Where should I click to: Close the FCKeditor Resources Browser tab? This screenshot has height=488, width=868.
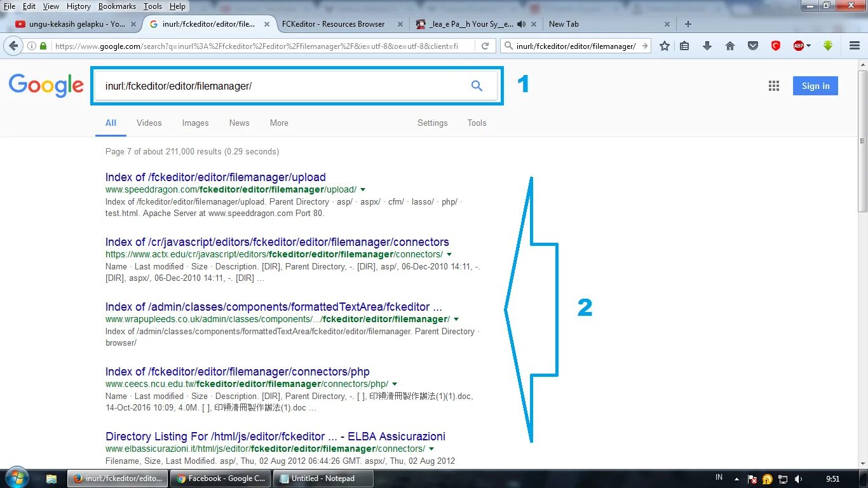400,24
